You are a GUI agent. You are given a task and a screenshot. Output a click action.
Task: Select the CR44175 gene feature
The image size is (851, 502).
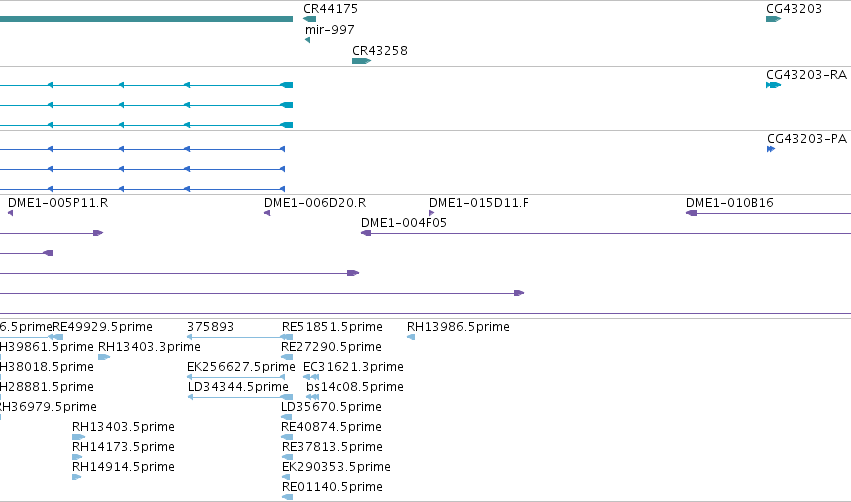click(x=309, y=19)
